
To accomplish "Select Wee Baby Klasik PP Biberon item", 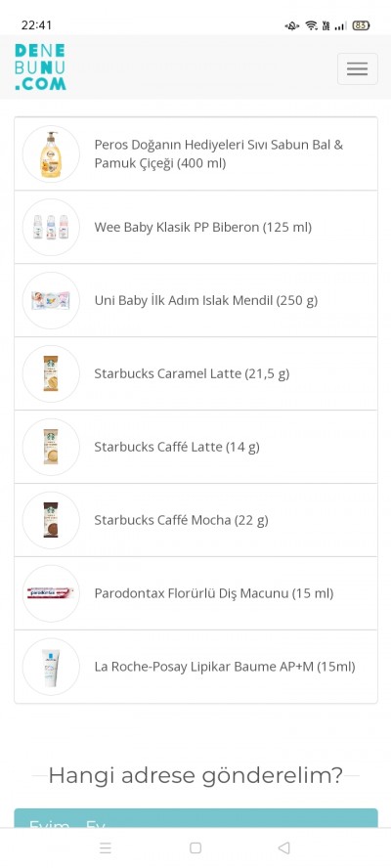I will point(196,227).
